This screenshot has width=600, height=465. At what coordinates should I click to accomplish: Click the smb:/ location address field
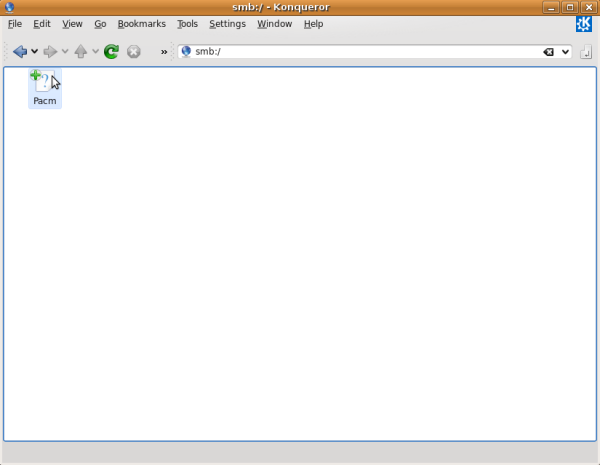[360, 52]
